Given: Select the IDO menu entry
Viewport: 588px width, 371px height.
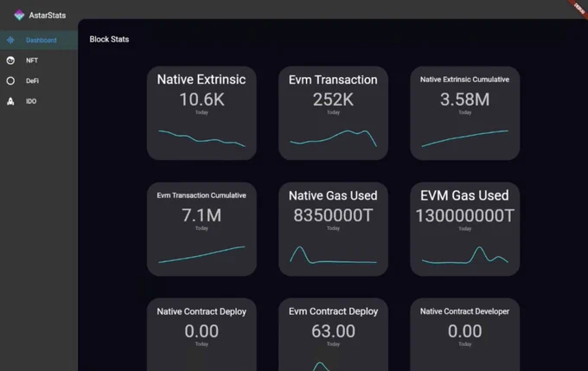Looking at the screenshot, I should click(39, 101).
